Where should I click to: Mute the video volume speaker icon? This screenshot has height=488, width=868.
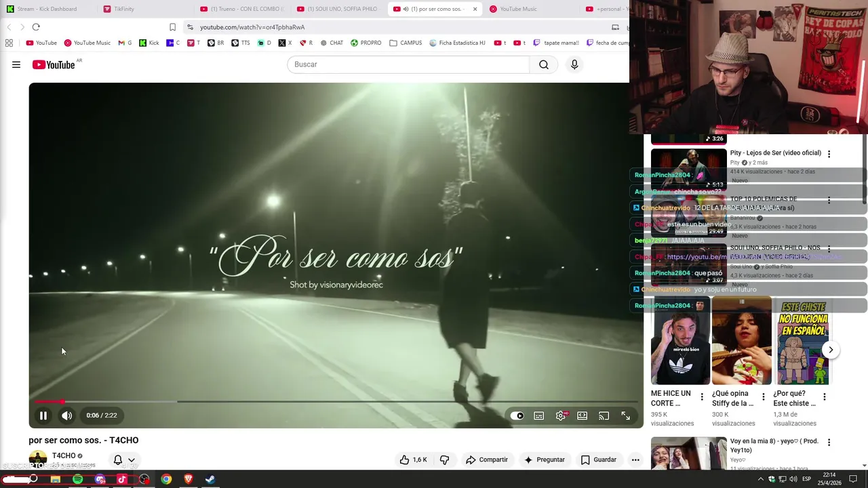pos(66,415)
